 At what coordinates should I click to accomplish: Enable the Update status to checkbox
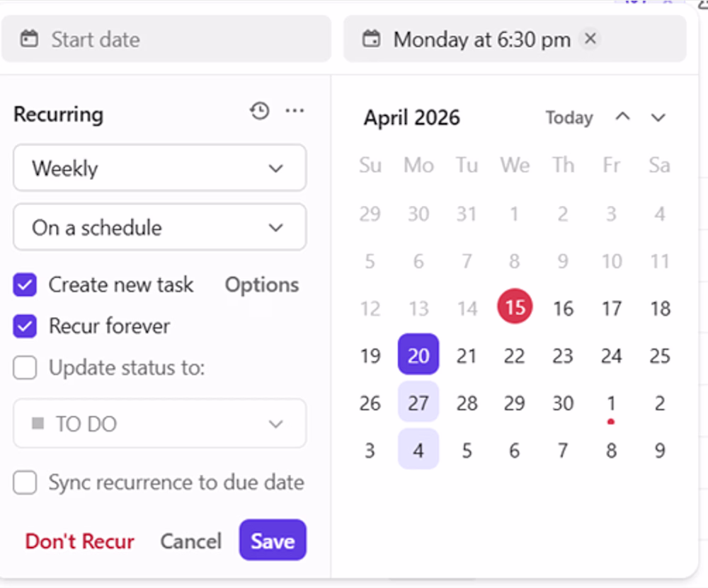(x=25, y=367)
